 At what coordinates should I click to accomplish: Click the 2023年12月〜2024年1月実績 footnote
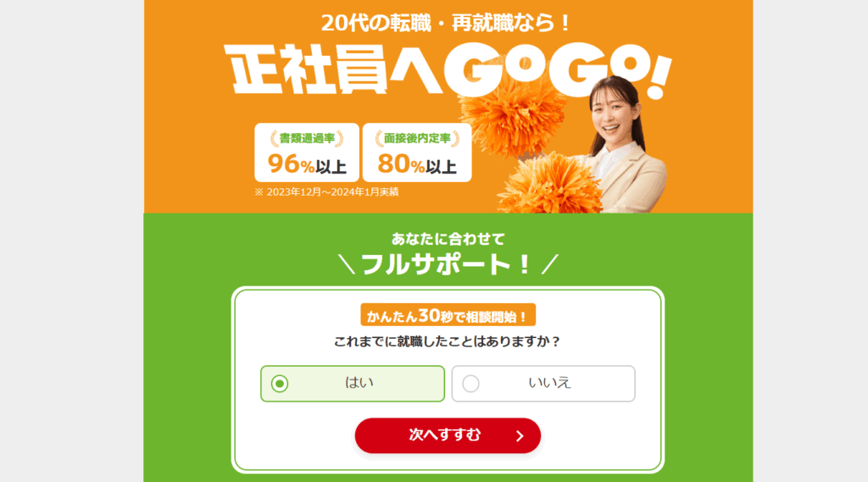pyautogui.click(x=326, y=192)
